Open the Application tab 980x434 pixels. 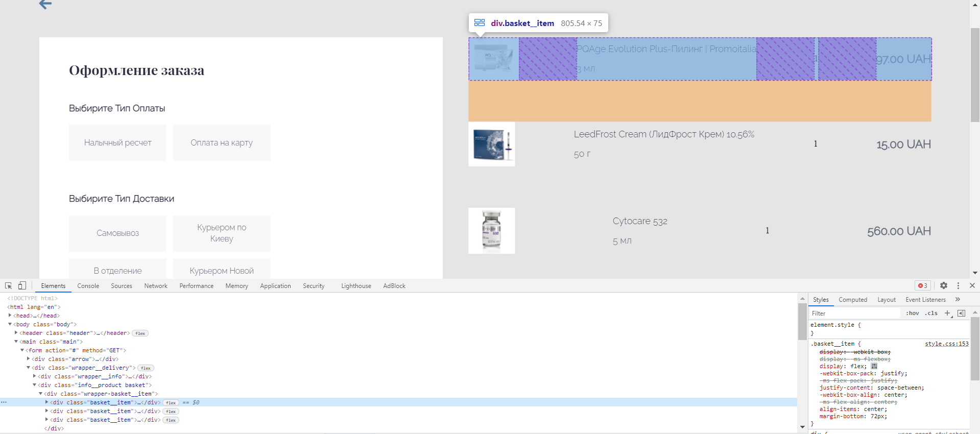pos(275,286)
